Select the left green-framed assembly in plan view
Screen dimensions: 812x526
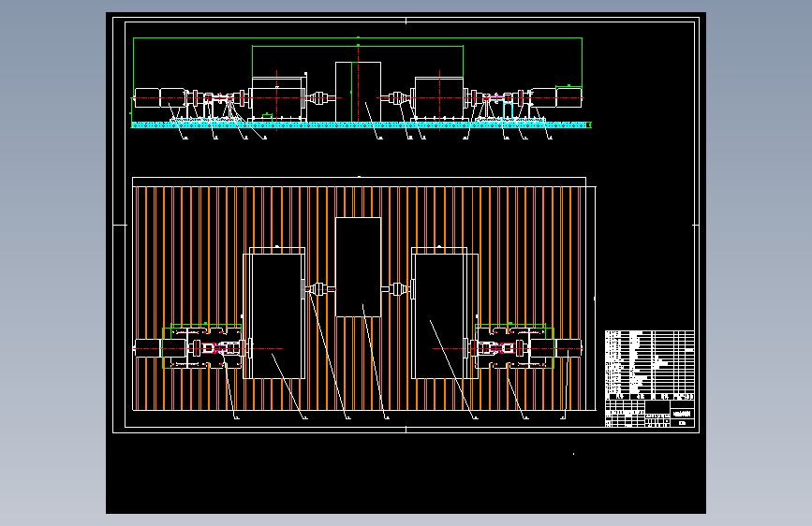pyautogui.click(x=202, y=346)
